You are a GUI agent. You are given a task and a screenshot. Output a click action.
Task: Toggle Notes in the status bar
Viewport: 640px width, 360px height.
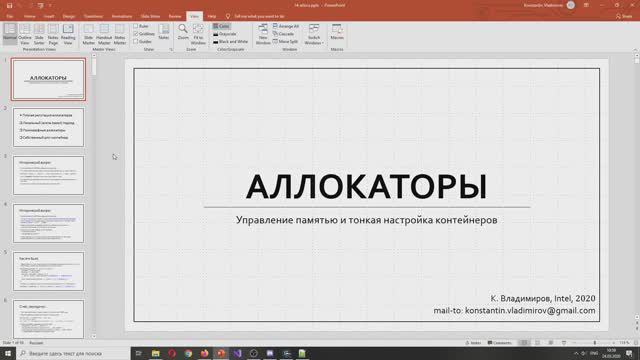pos(473,343)
